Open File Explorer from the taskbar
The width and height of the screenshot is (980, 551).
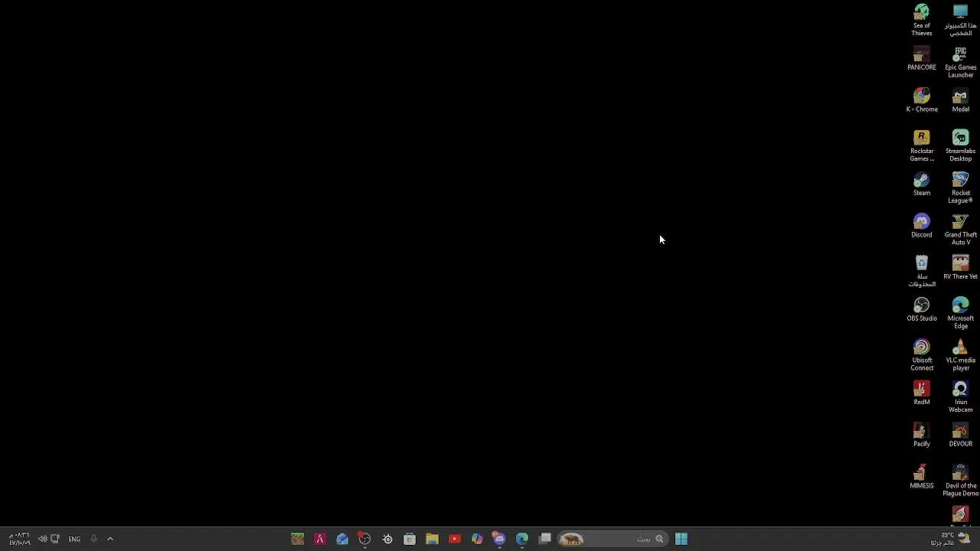coord(432,539)
